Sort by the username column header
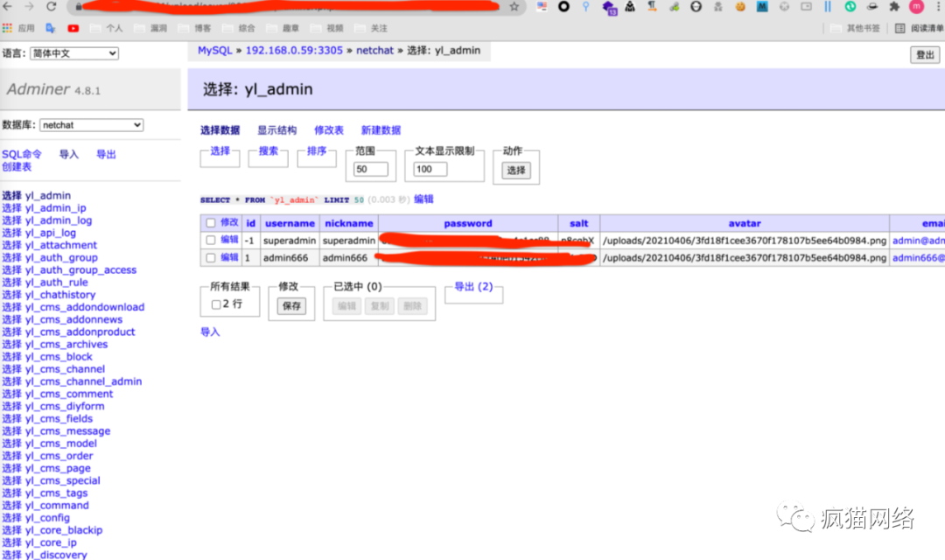This screenshot has height=560, width=945. click(290, 223)
